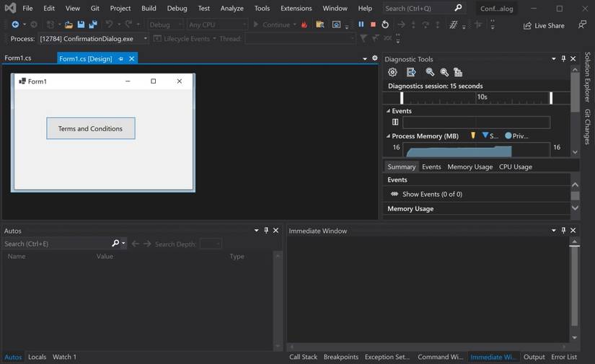
Task: Pin the Diagnostic Tools panel
Action: (x=563, y=58)
